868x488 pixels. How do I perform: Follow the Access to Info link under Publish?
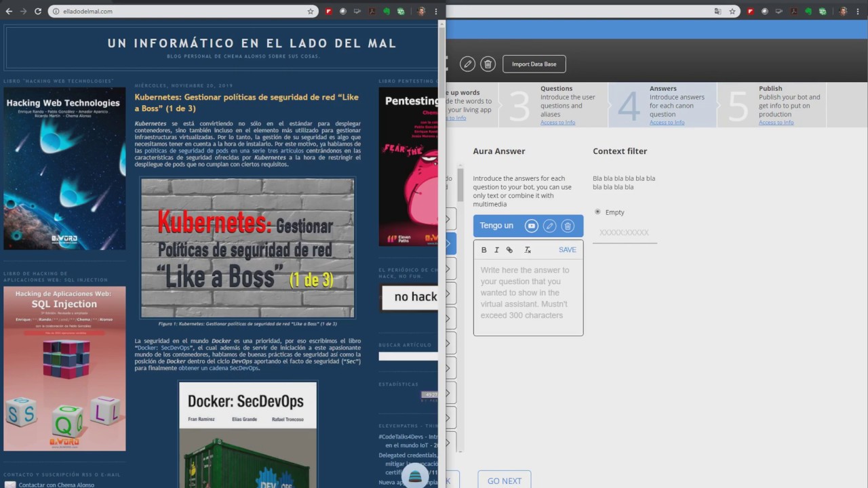click(x=776, y=123)
